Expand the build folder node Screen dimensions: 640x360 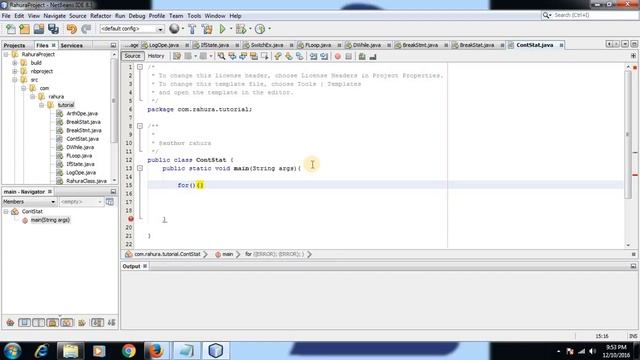15,63
